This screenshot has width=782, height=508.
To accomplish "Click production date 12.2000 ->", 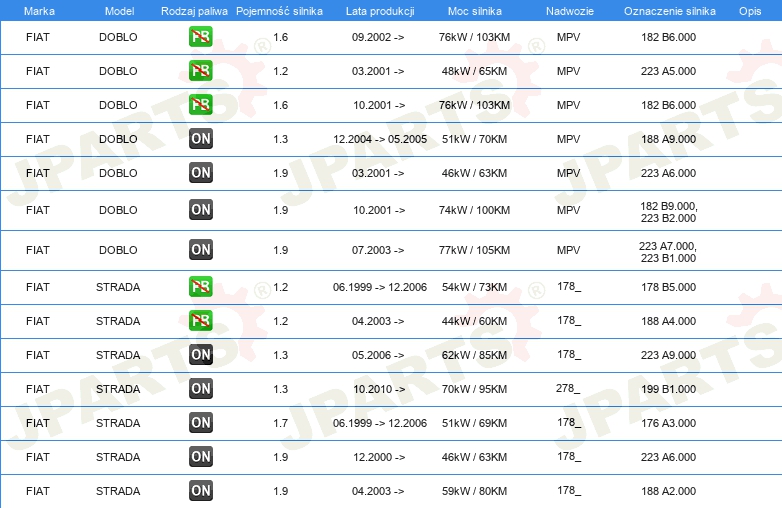I will [379, 457].
